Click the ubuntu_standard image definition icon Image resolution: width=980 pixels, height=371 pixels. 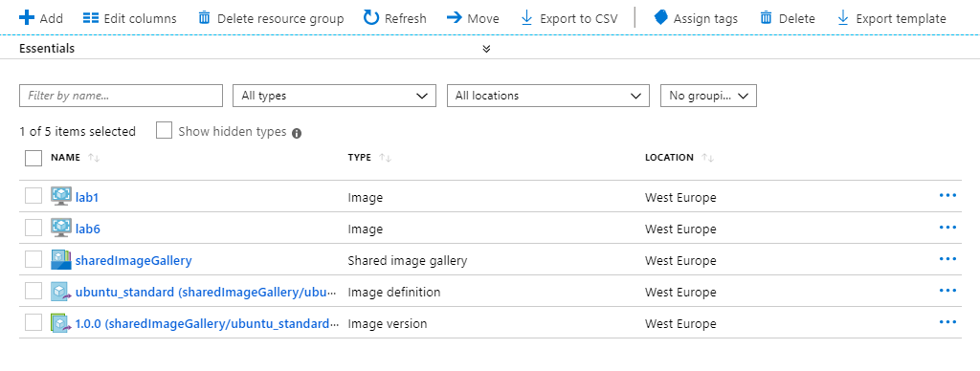click(60, 291)
